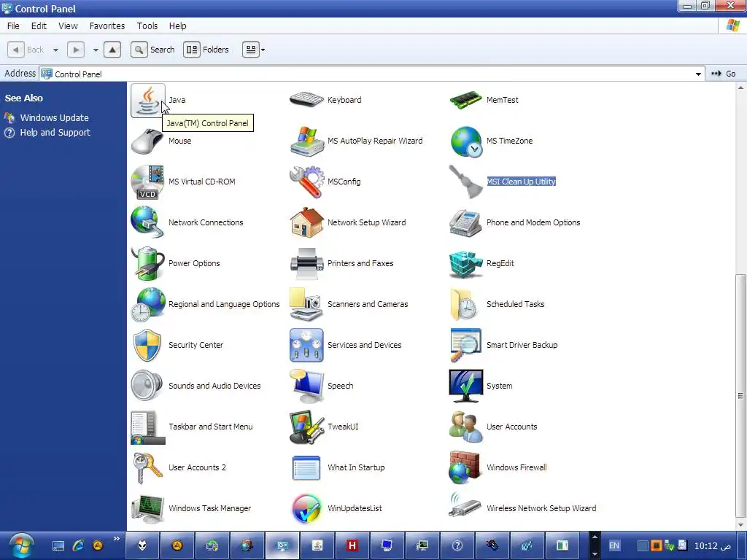Open the View menu

(68, 26)
